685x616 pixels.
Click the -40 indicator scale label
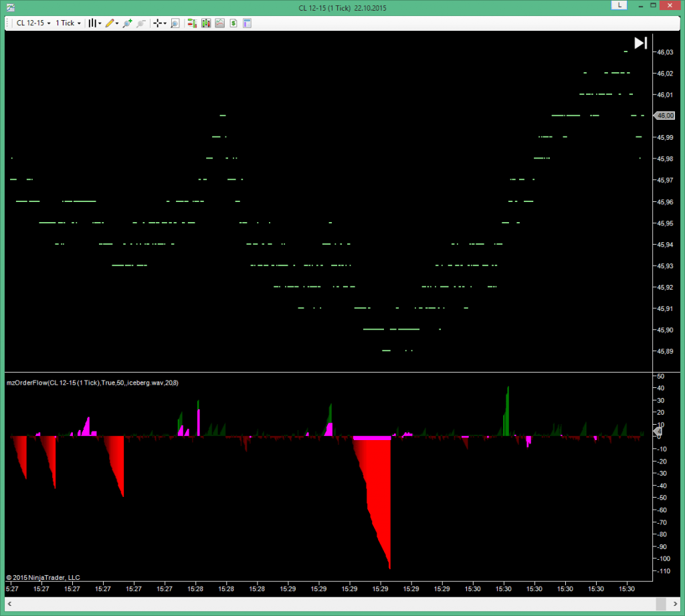[x=662, y=486]
